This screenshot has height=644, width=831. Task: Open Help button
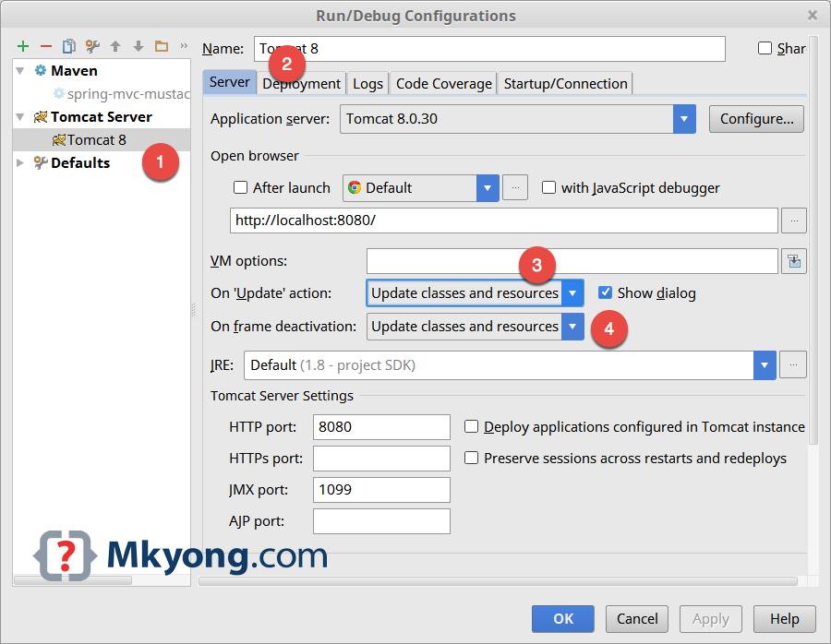tap(784, 618)
